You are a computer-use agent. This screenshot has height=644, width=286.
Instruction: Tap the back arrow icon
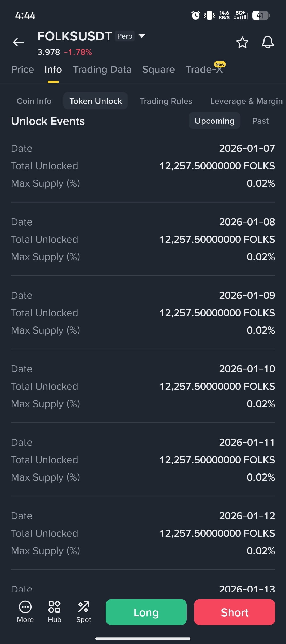tap(18, 42)
